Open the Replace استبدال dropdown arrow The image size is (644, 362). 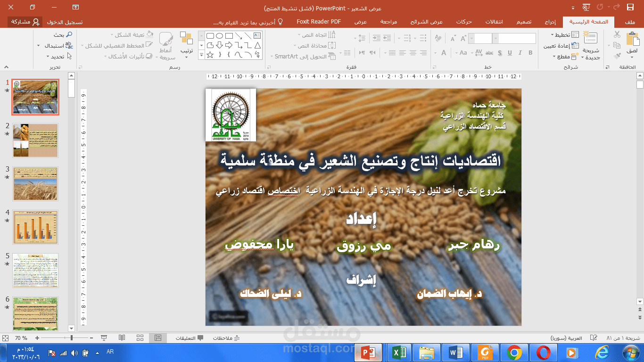tap(39, 46)
